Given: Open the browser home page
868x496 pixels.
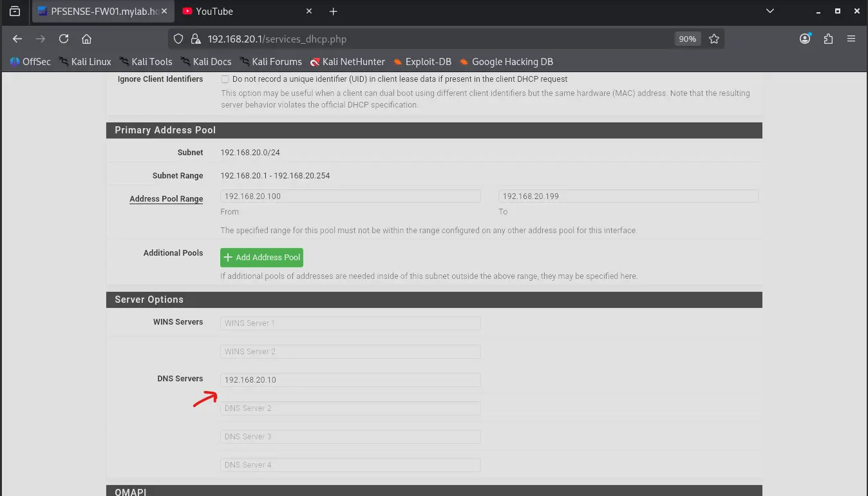Looking at the screenshot, I should pos(87,39).
